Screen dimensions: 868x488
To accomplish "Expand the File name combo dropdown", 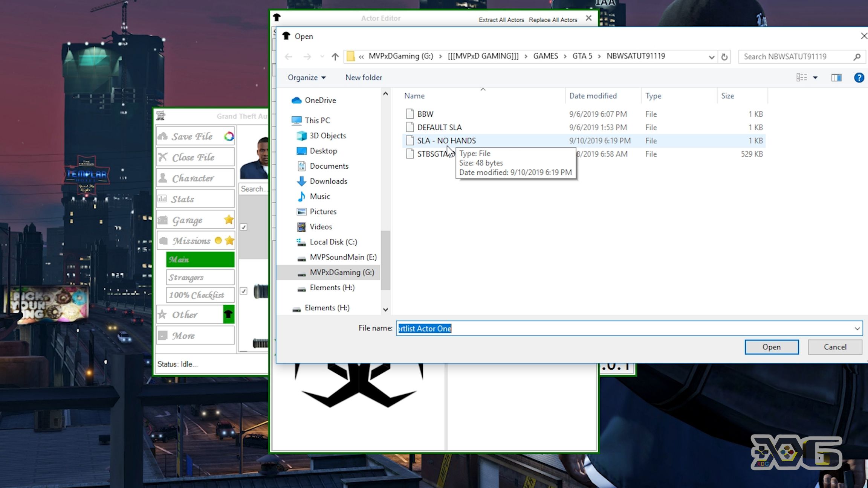I will coord(857,328).
